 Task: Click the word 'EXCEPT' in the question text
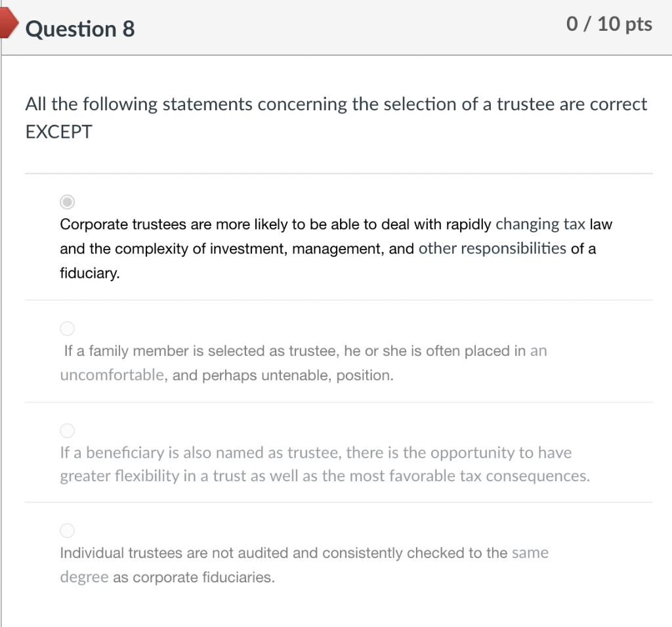click(x=56, y=131)
